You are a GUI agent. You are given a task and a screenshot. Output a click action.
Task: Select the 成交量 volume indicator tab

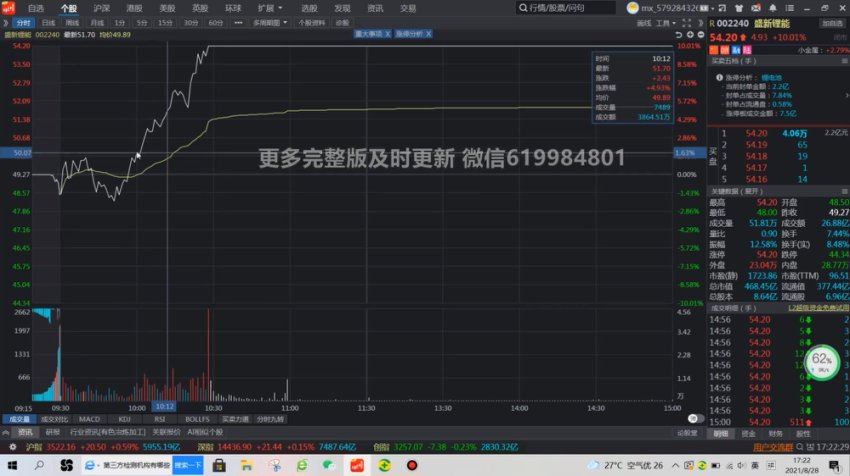(x=19, y=419)
